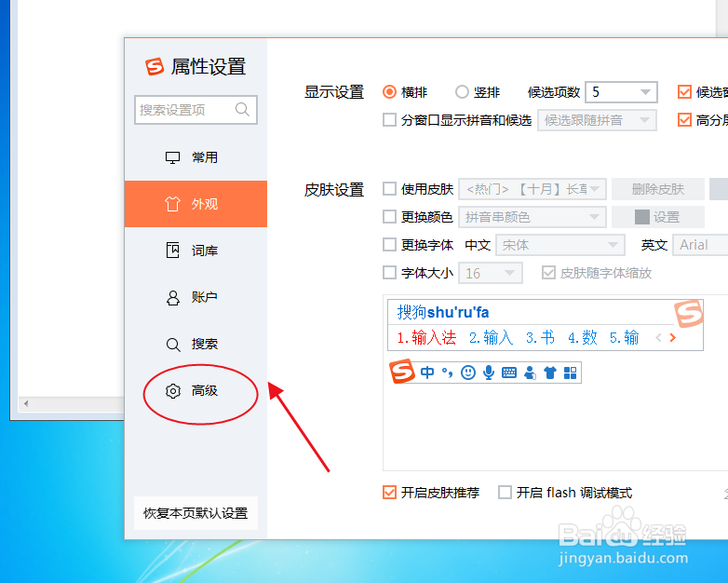Switch to the 账户 settings tab
728x583 pixels.
(x=195, y=297)
